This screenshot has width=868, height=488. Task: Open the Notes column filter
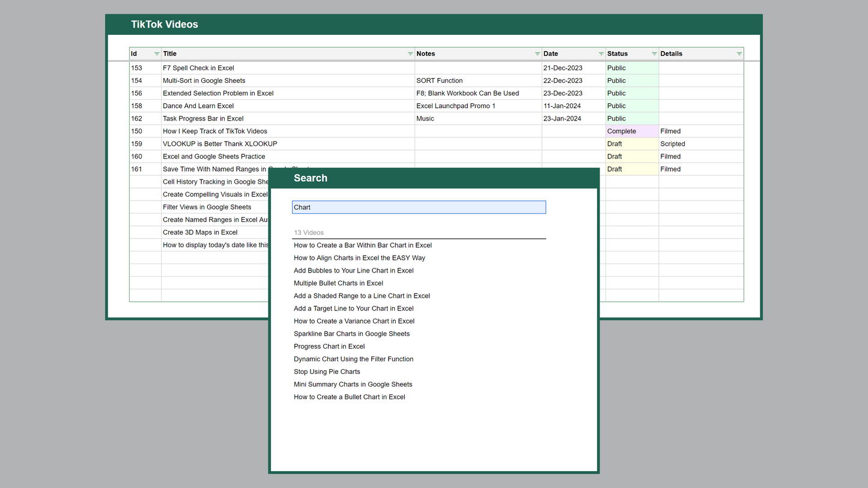coord(538,53)
